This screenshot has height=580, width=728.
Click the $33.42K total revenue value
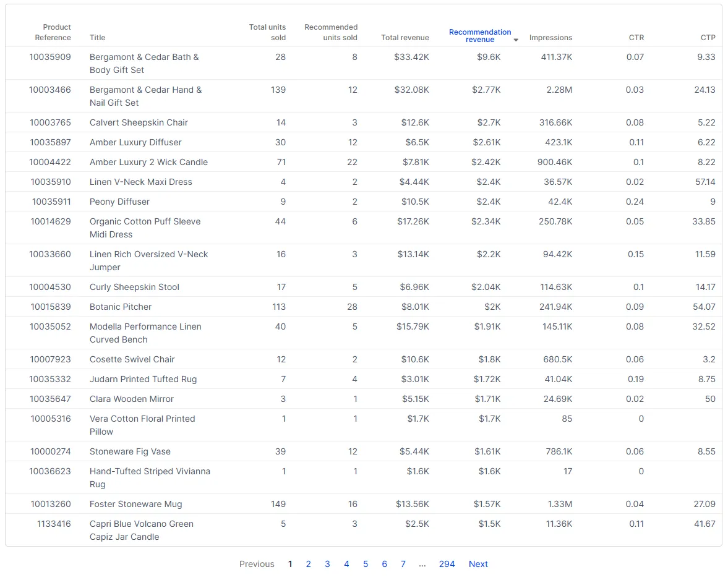(411, 57)
